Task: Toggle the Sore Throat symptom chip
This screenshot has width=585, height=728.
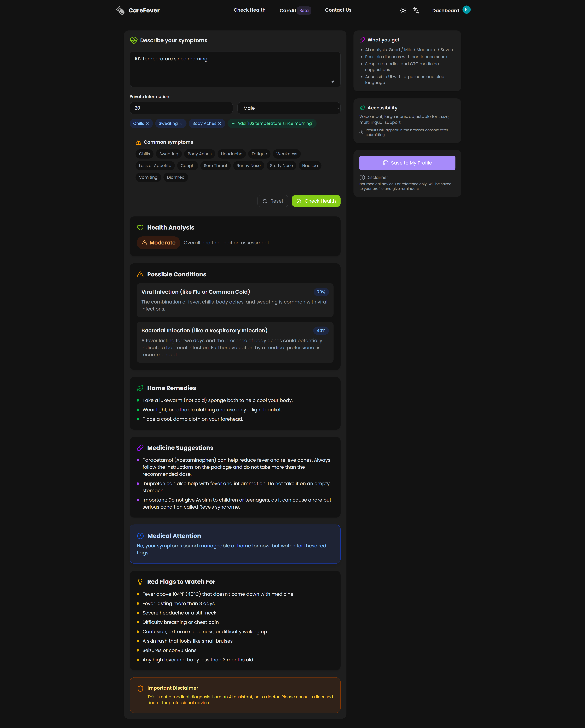Action: pos(215,166)
